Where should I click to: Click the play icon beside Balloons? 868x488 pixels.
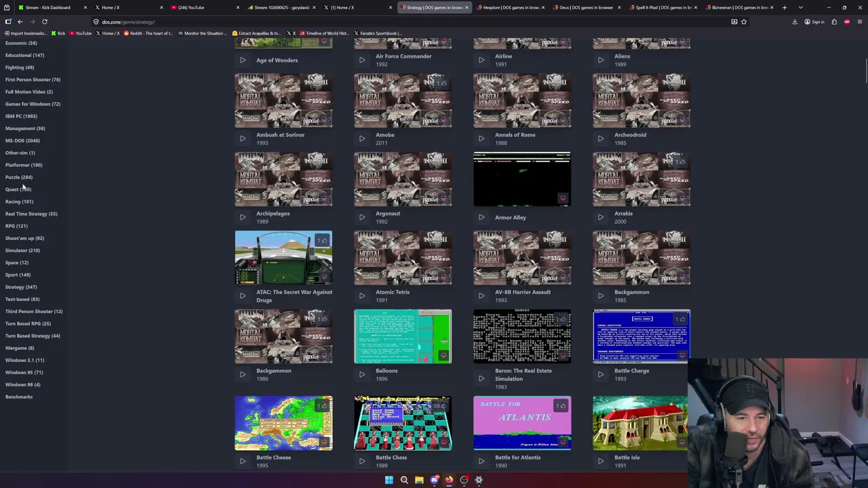coord(362,375)
